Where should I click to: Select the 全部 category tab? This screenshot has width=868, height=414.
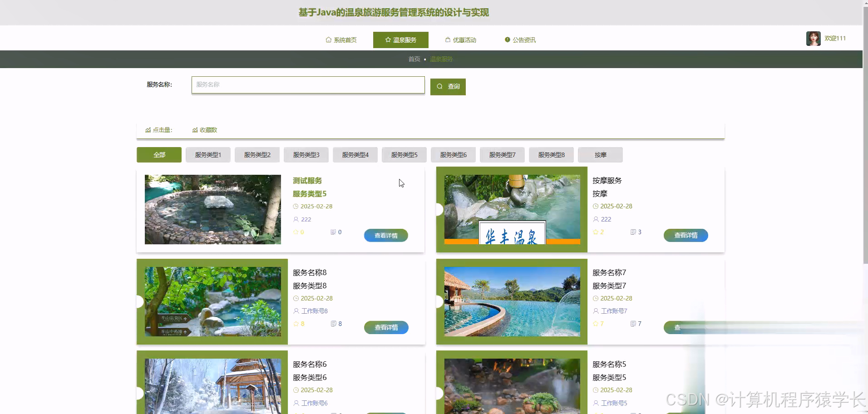click(x=159, y=155)
